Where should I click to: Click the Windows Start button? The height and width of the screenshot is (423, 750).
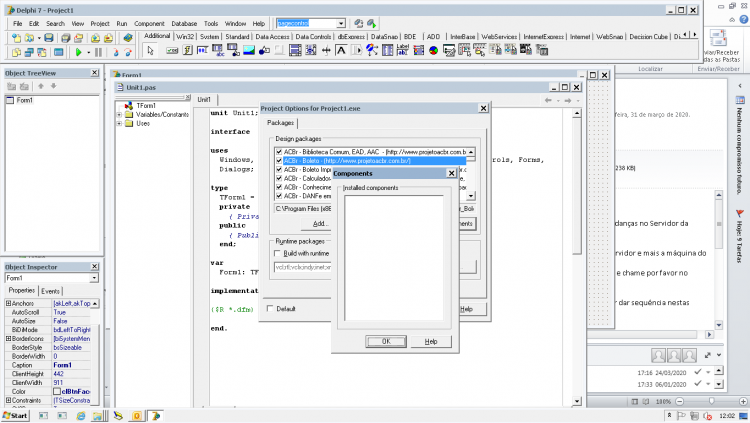point(15,416)
